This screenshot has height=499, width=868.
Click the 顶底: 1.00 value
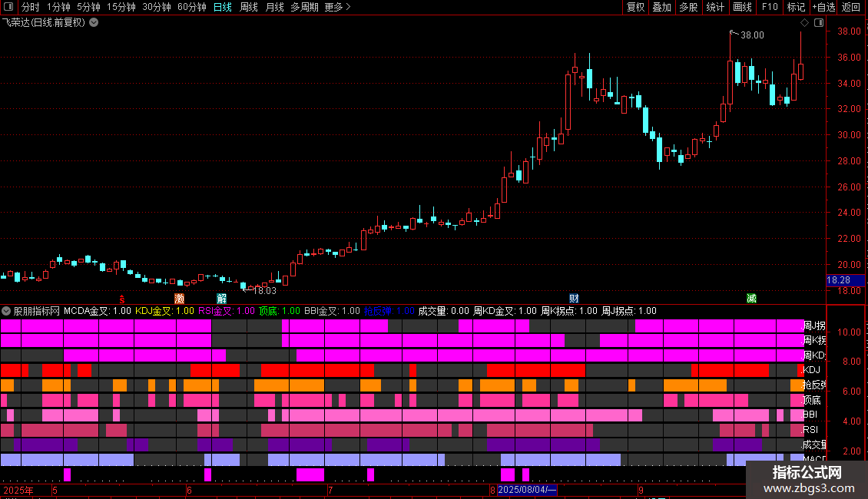(x=280, y=311)
